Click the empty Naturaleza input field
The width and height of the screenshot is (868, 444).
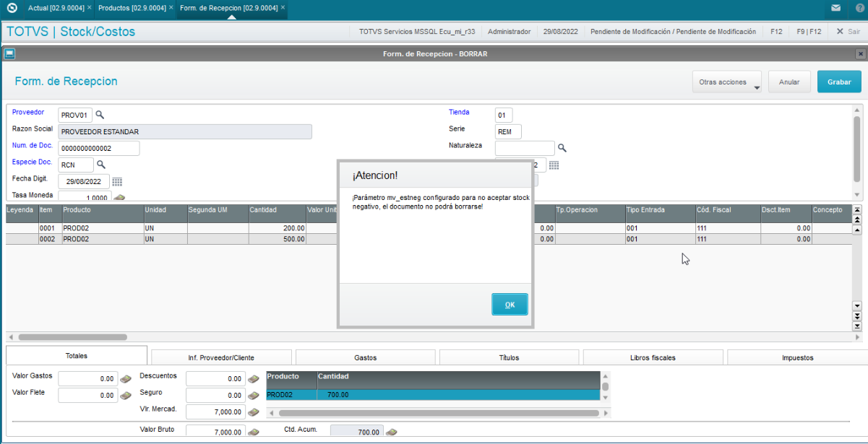[525, 148]
